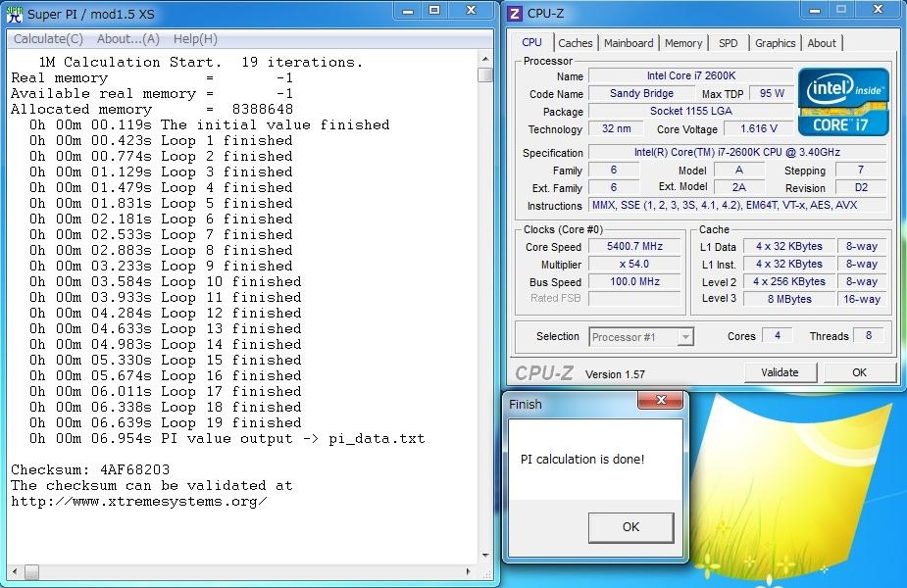907x588 pixels.
Task: Click the Super PI title bar icon
Action: point(15,14)
